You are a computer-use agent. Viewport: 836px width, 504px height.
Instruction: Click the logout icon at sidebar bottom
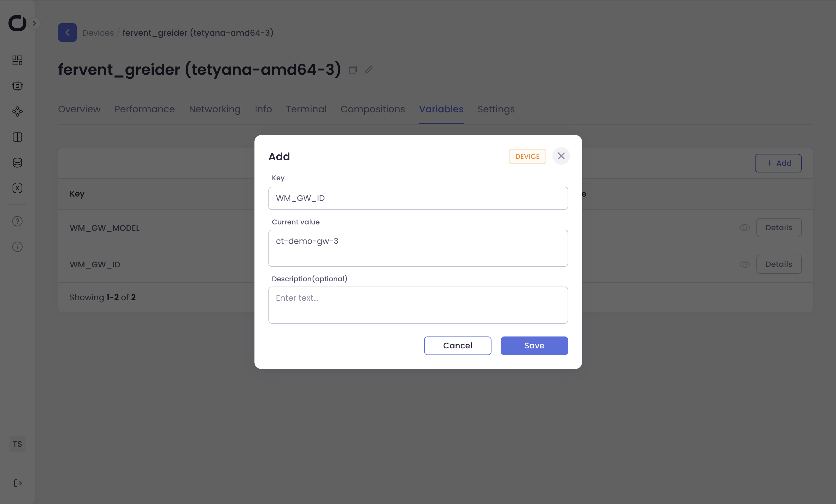[x=18, y=483]
